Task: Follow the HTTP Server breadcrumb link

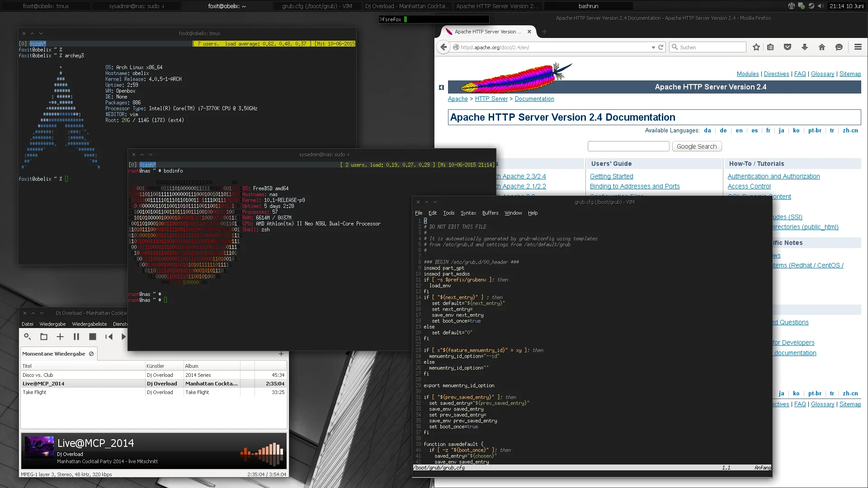Action: (x=491, y=99)
